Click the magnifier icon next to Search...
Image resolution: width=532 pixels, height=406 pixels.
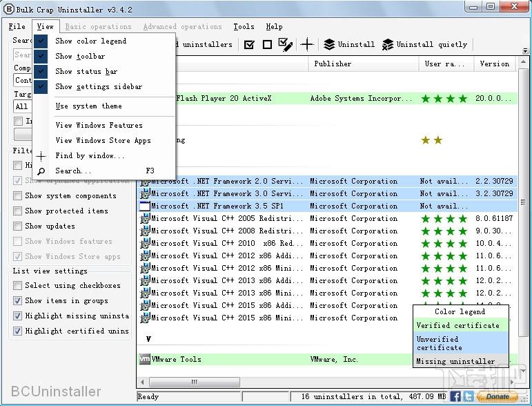[x=41, y=171]
